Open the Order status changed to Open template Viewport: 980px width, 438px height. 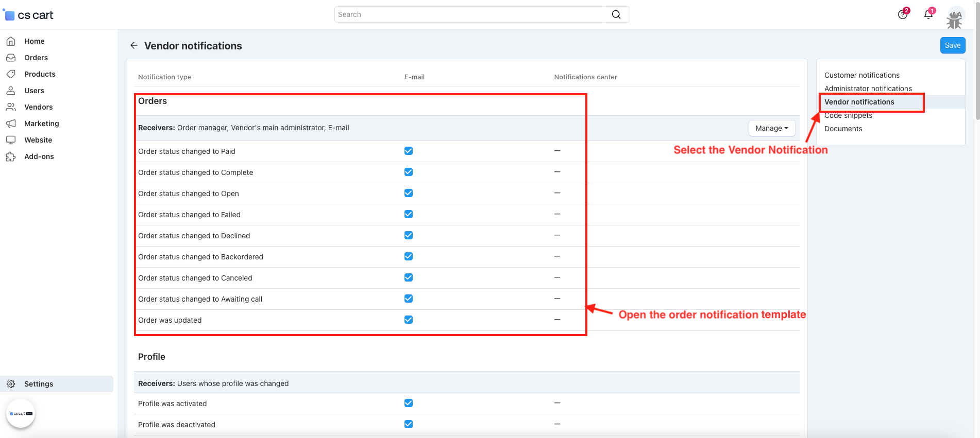pos(189,194)
